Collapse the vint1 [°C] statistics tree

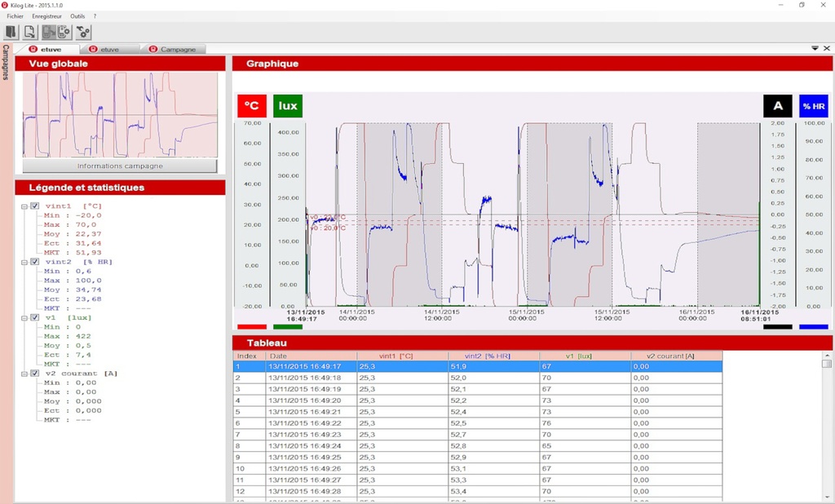pyautogui.click(x=24, y=206)
